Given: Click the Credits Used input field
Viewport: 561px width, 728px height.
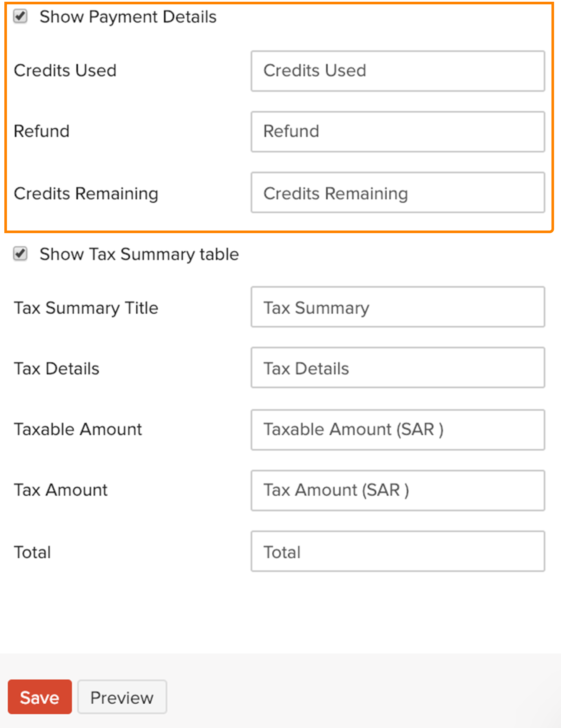Looking at the screenshot, I should tap(398, 71).
